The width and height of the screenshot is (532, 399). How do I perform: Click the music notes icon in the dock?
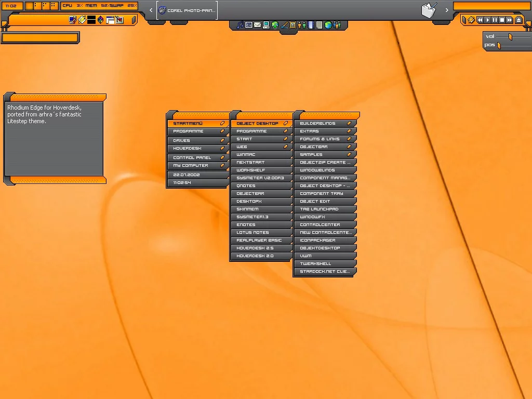240,25
